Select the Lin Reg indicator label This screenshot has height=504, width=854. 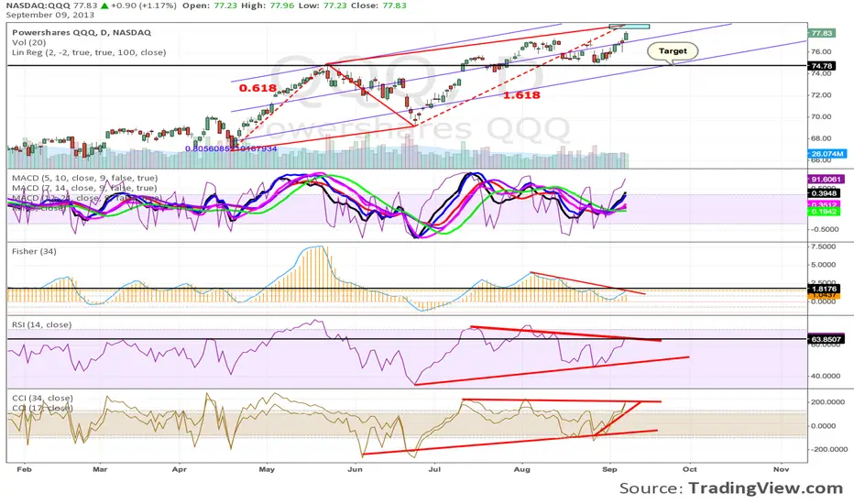89,52
